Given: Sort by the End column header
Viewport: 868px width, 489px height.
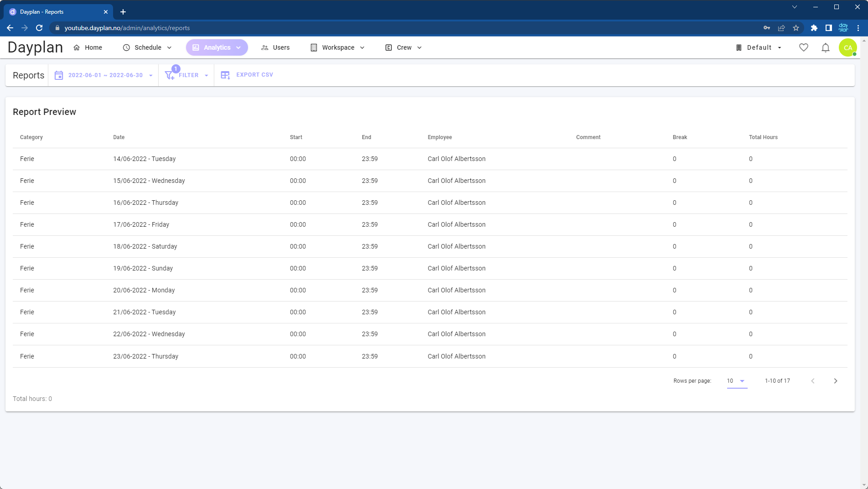Looking at the screenshot, I should [x=367, y=137].
